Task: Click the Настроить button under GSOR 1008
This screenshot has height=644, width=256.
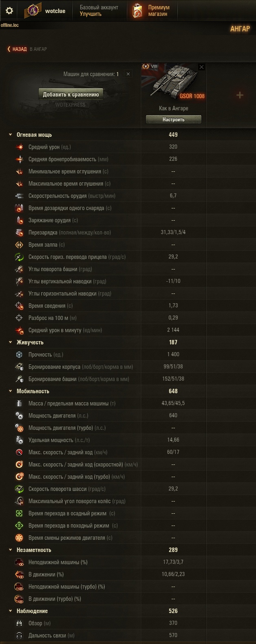Action: click(x=174, y=120)
